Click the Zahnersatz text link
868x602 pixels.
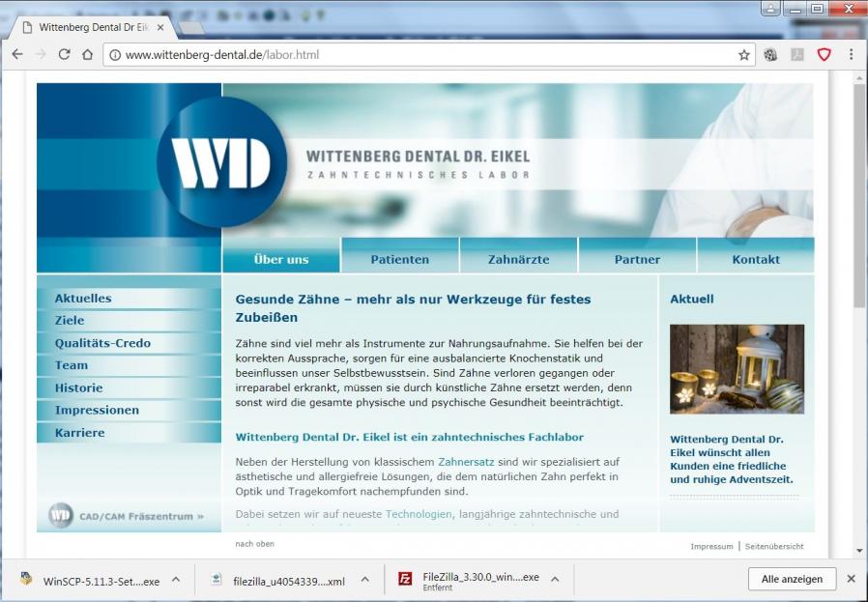(466, 462)
